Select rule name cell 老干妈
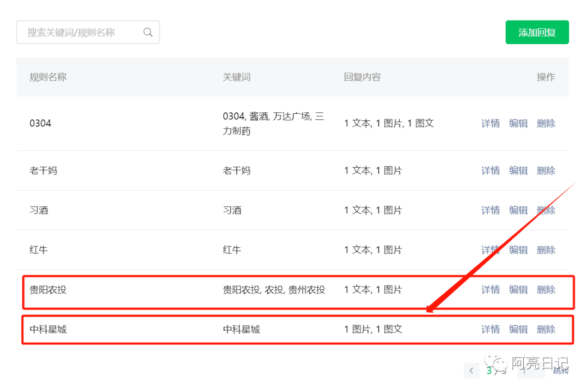 (x=44, y=171)
